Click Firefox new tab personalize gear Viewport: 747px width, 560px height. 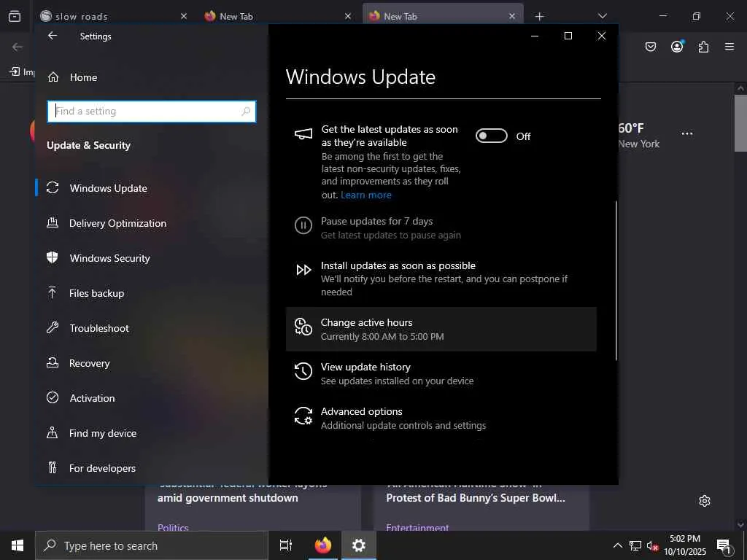click(x=705, y=501)
